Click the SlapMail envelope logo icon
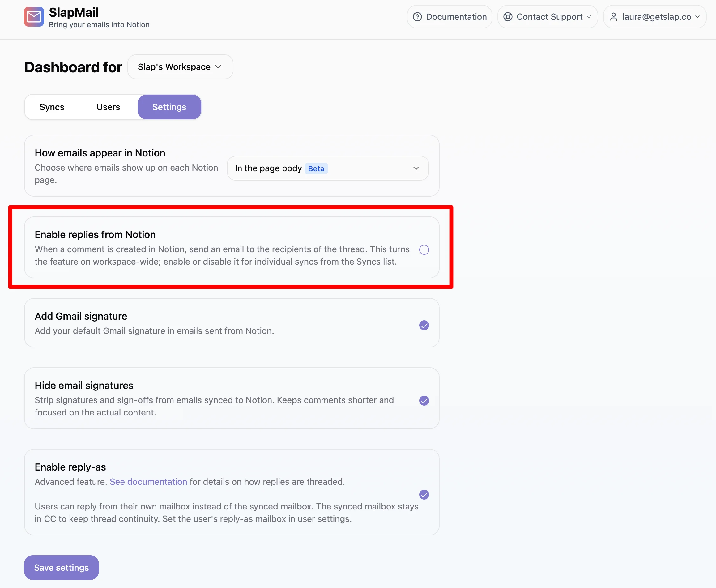 click(34, 17)
